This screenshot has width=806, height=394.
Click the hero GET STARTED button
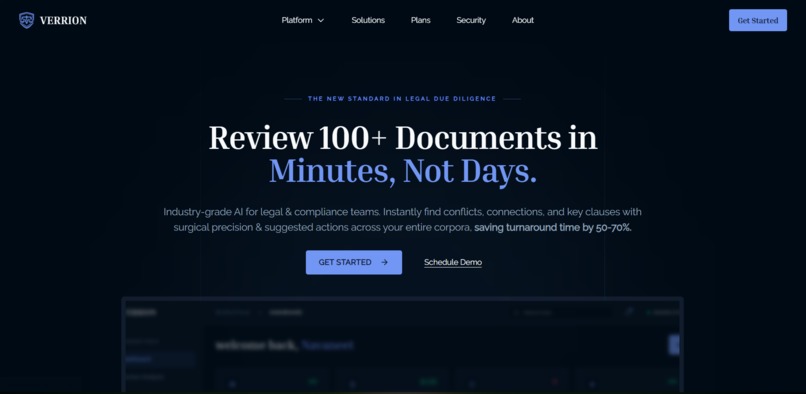coord(354,262)
